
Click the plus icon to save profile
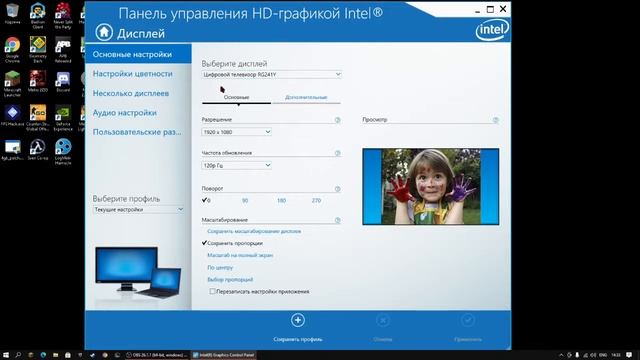point(298,320)
